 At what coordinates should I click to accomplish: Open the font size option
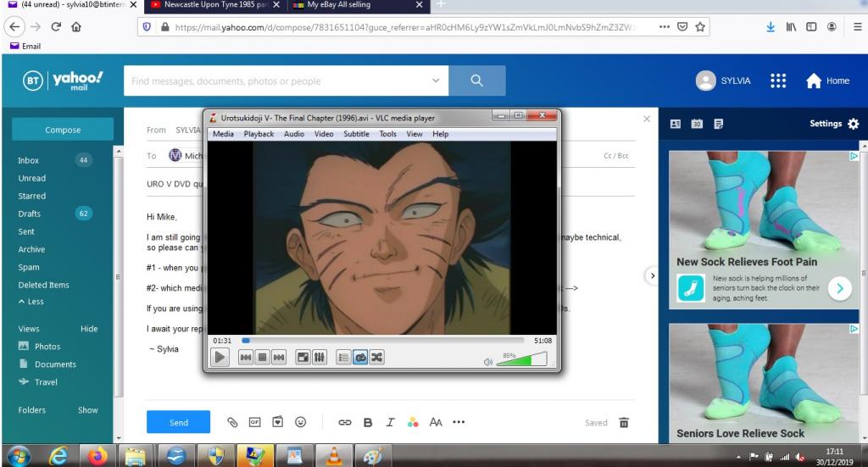click(436, 422)
